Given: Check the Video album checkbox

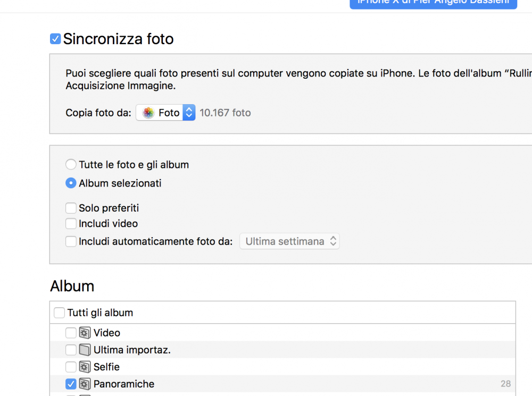Looking at the screenshot, I should [x=71, y=333].
